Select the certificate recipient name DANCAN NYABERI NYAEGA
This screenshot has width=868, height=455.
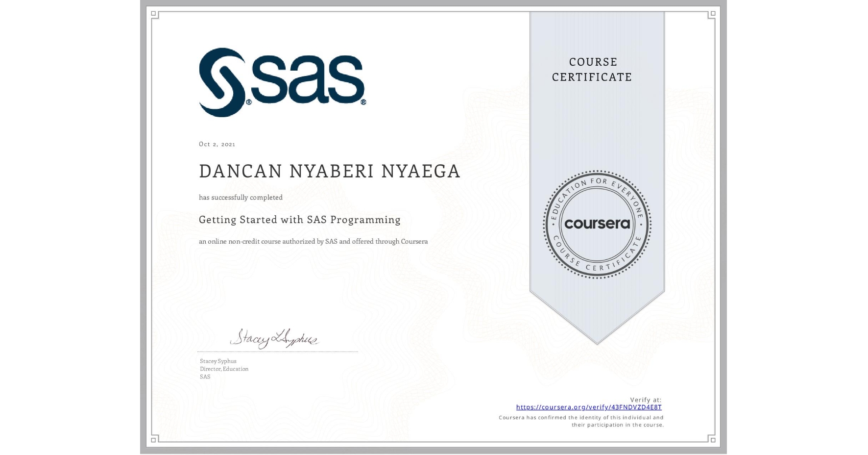click(x=329, y=171)
